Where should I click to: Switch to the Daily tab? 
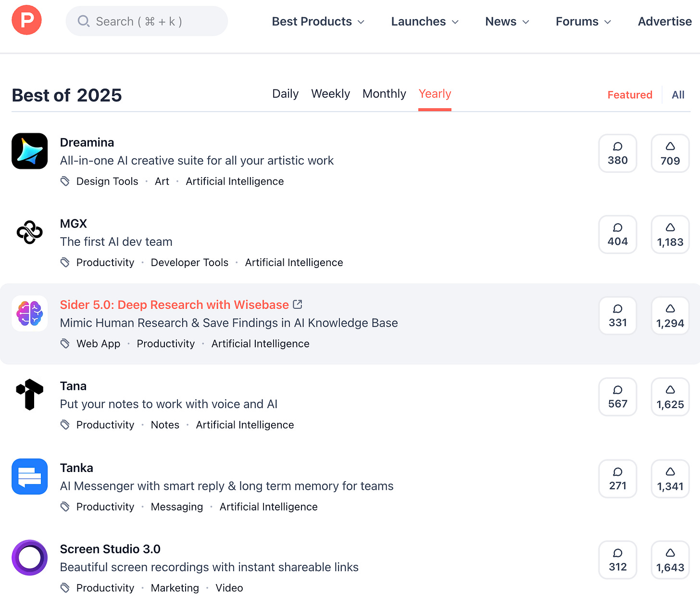coord(286,94)
